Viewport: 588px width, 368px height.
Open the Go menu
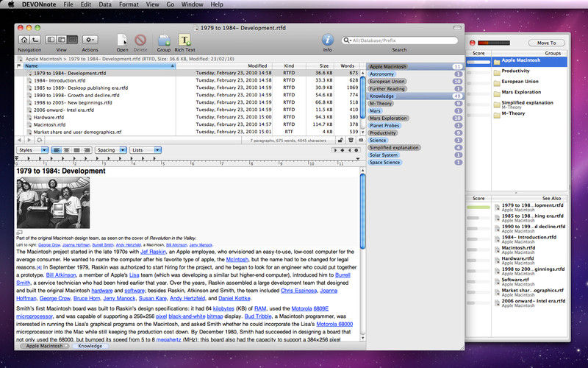pyautogui.click(x=171, y=4)
